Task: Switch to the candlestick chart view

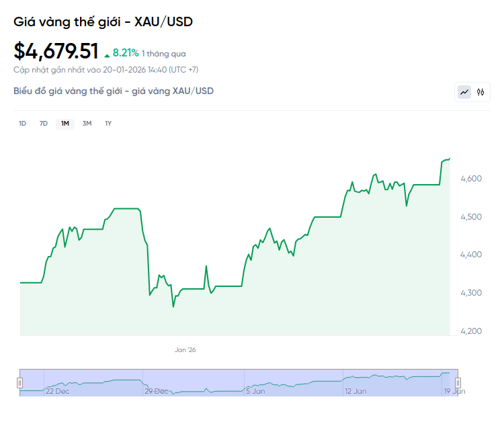Action: pos(480,92)
